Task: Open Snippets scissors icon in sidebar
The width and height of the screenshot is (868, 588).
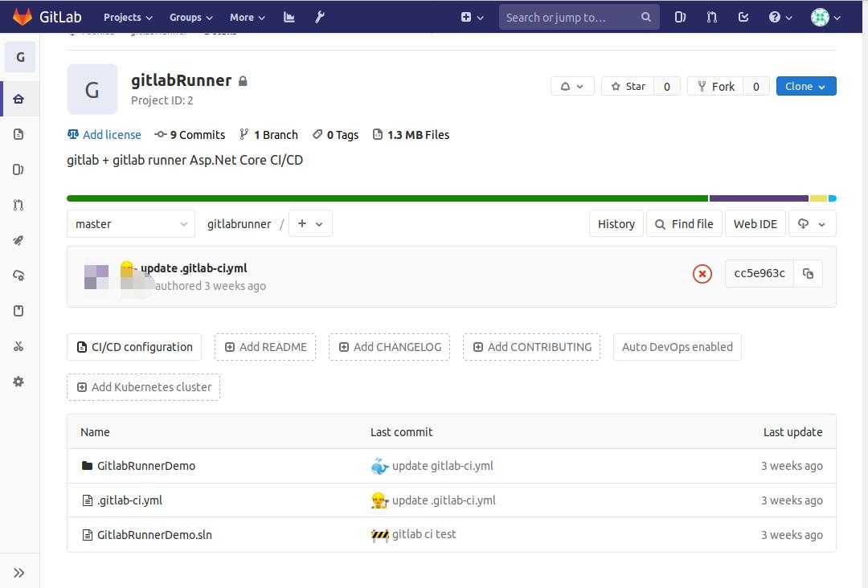Action: (18, 346)
